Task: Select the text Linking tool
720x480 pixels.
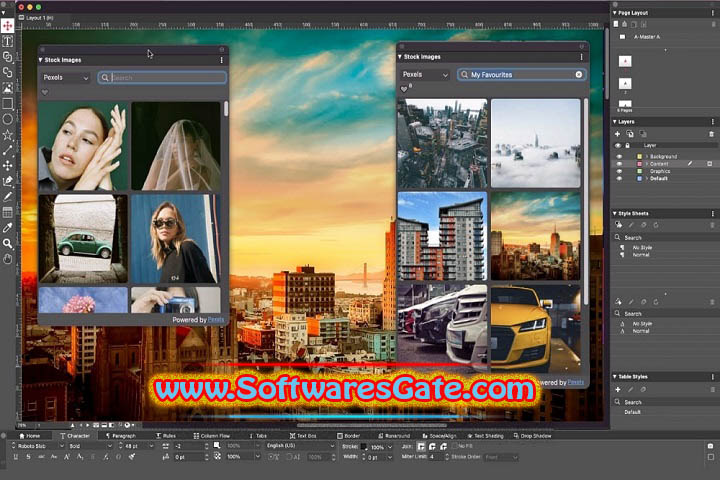Action: pyautogui.click(x=7, y=57)
